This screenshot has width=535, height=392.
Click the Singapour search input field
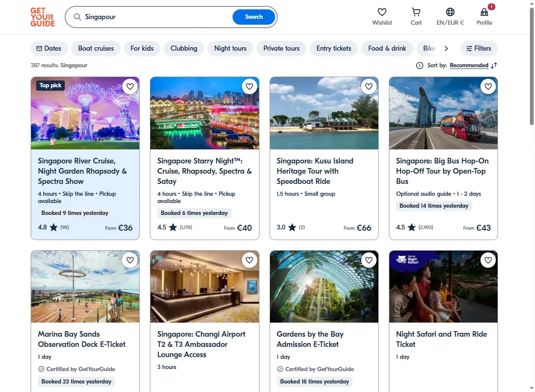tap(157, 17)
